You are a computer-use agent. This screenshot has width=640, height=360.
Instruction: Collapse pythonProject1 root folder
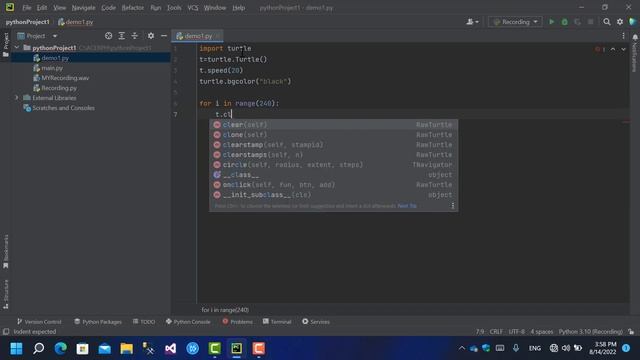tap(17, 48)
